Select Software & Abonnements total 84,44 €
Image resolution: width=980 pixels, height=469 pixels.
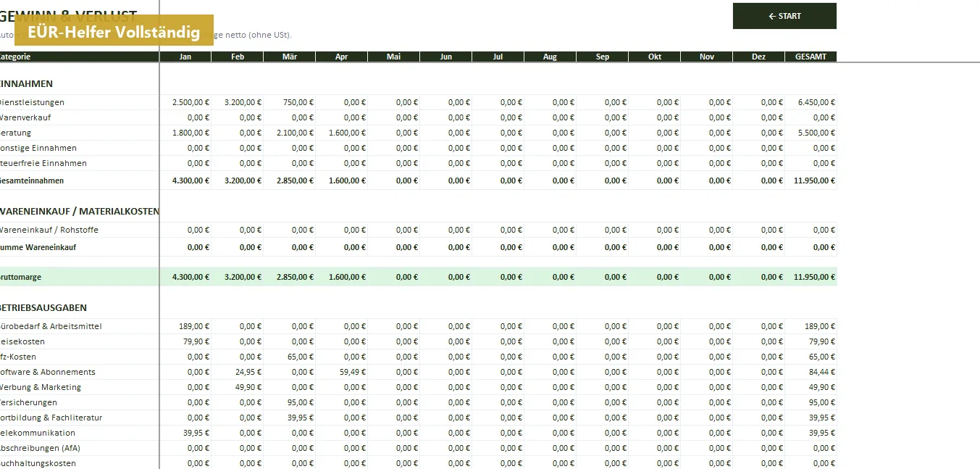coord(811,372)
